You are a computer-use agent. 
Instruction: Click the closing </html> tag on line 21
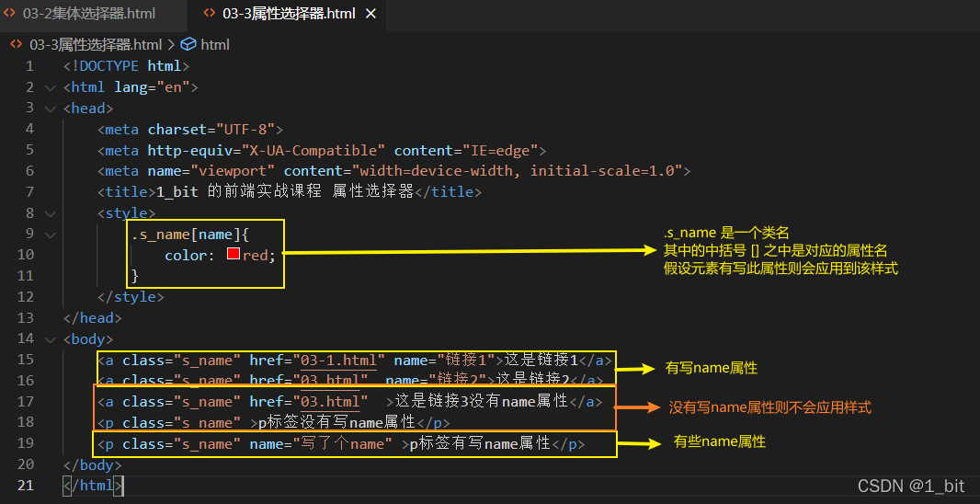[x=93, y=486]
